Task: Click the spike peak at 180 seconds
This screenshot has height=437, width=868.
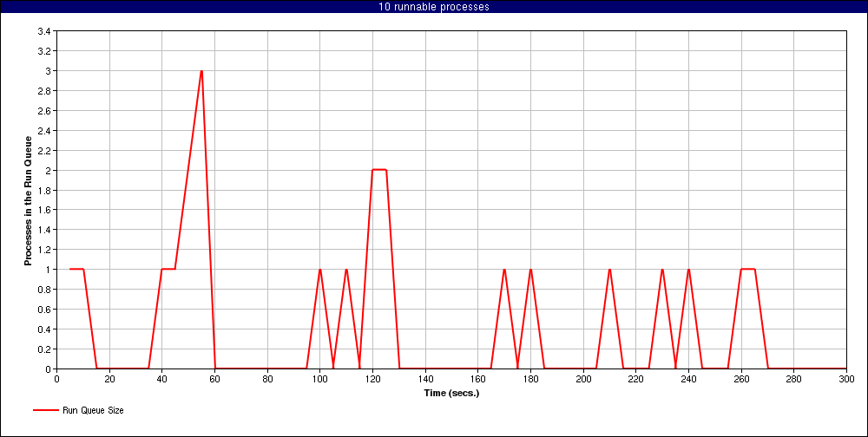Action: coord(530,270)
